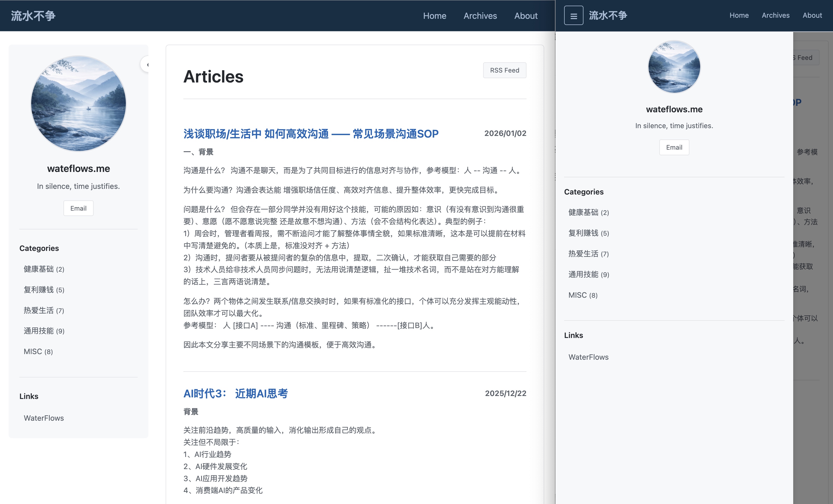Click Home in the left navigation bar
Screen dimensions: 833x504
(435, 16)
